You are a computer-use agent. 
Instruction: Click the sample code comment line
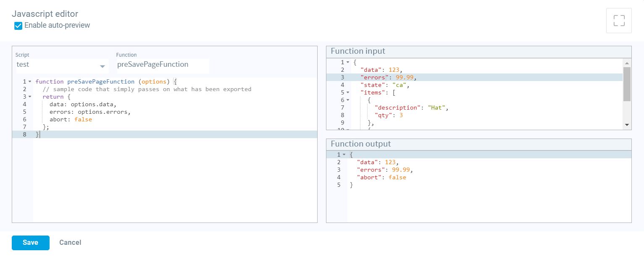[147, 89]
